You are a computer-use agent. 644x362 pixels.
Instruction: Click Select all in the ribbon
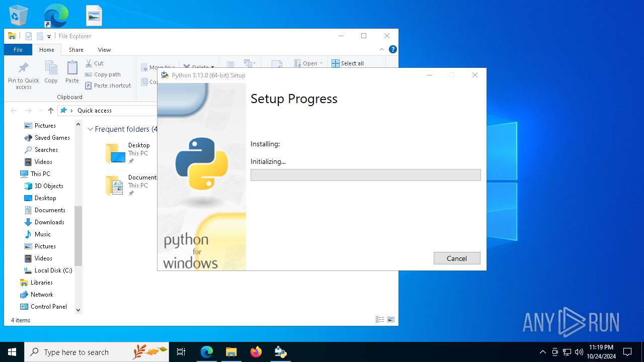coord(348,63)
